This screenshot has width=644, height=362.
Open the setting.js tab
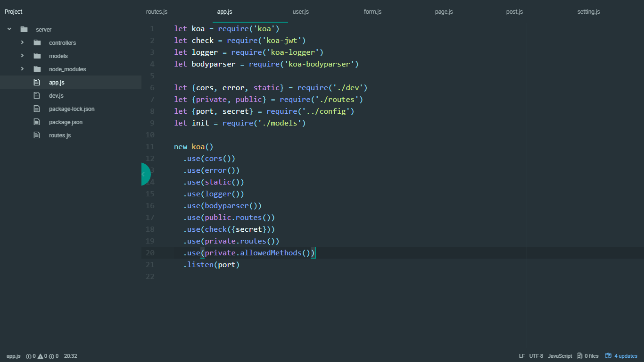588,12
